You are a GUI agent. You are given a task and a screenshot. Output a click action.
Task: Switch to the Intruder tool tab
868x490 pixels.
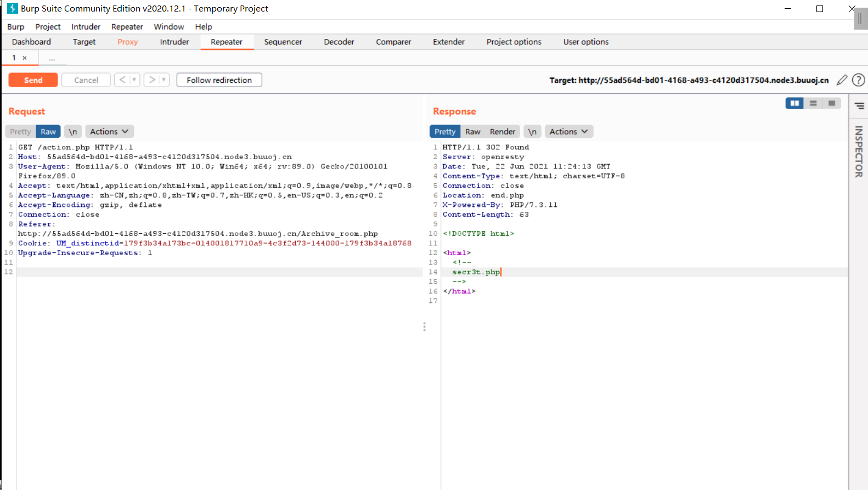(174, 42)
